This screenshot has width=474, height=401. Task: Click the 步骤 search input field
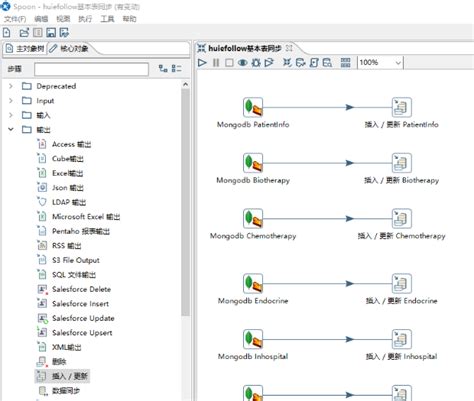point(91,69)
